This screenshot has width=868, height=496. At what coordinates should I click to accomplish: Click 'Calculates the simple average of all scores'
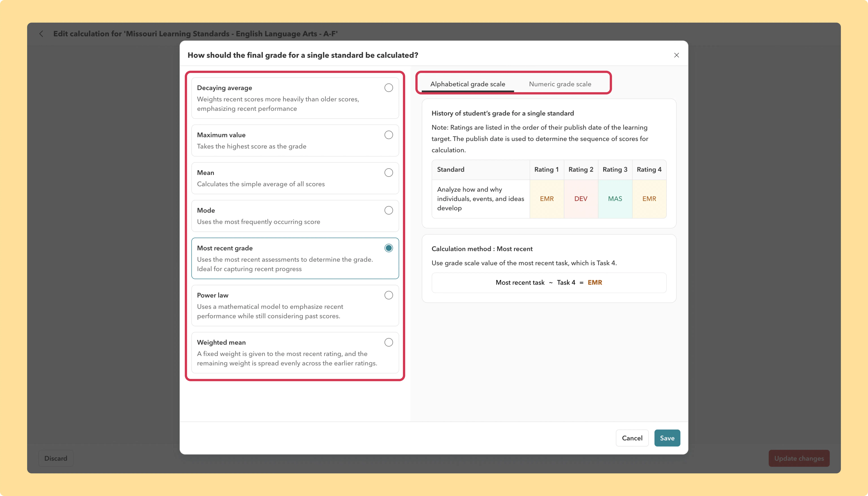point(261,184)
